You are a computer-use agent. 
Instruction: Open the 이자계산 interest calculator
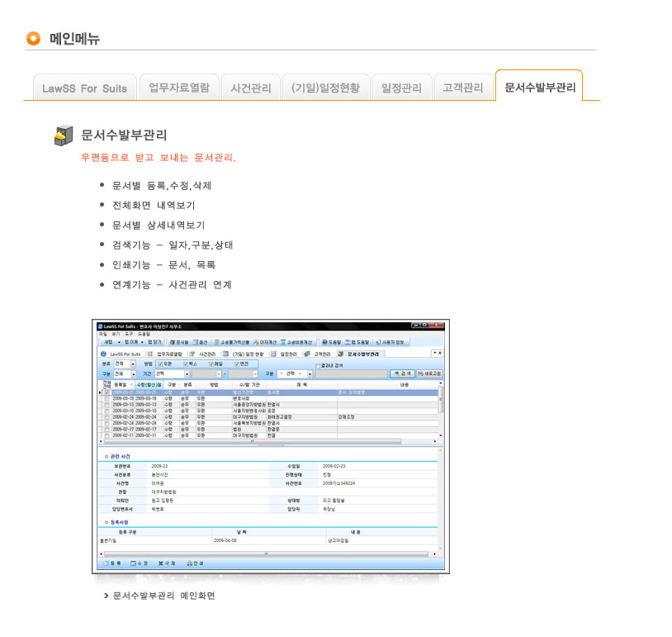[x=265, y=342]
